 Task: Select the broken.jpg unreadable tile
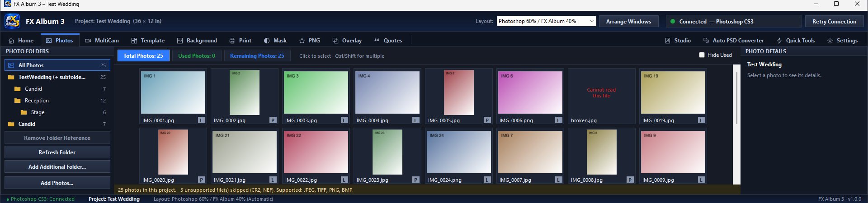click(602, 96)
